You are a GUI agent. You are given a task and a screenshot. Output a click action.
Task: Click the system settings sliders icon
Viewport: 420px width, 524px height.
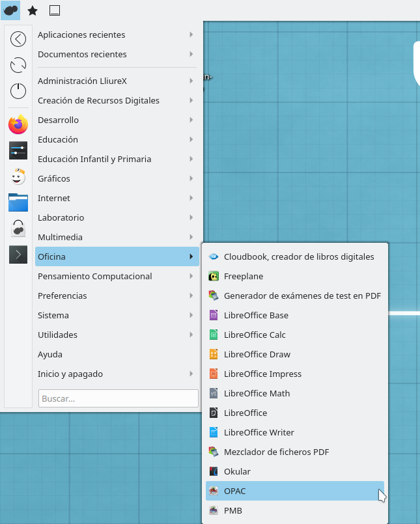tap(18, 150)
